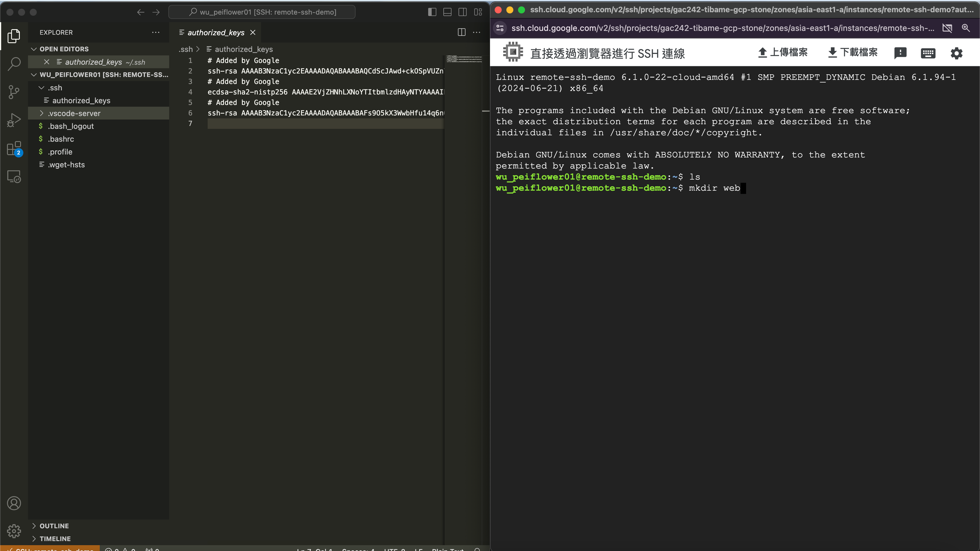Open the Run and Debug view
The width and height of the screenshot is (980, 551).
coord(14,120)
